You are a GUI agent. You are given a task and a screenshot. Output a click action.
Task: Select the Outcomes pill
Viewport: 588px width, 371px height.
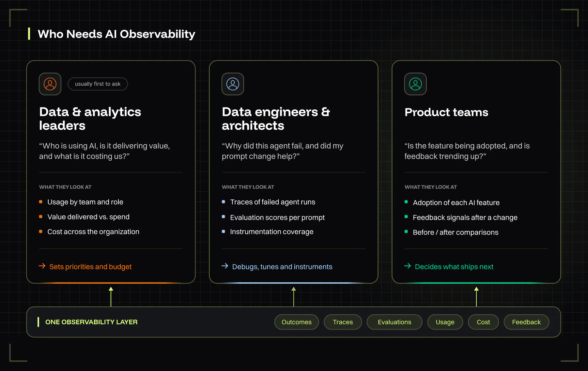point(297,322)
